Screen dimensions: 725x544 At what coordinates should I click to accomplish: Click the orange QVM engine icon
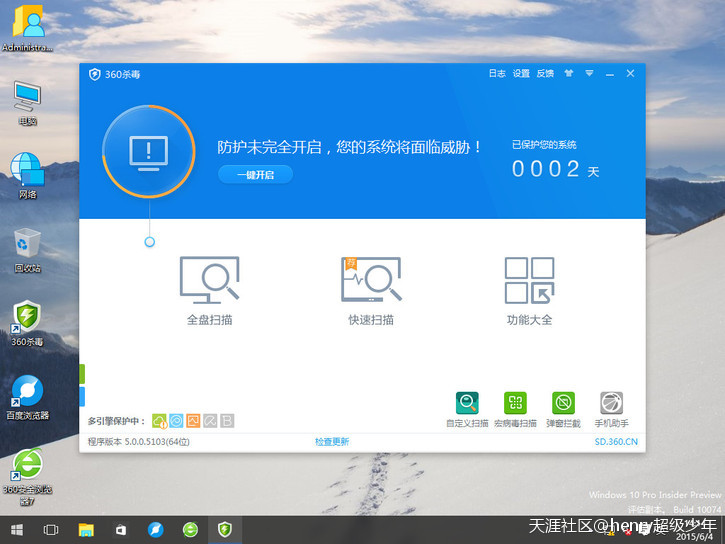pos(193,421)
